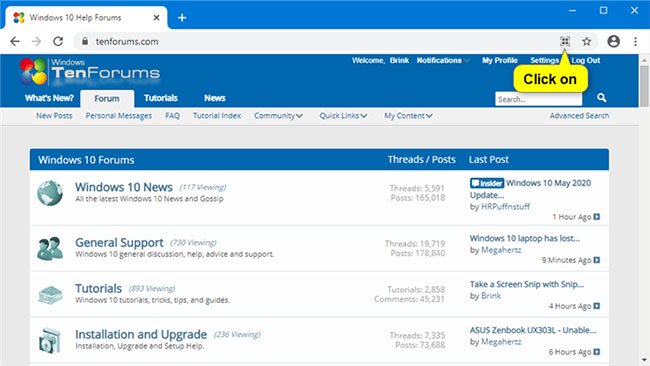
Task: Reload the page
Action: 58,41
